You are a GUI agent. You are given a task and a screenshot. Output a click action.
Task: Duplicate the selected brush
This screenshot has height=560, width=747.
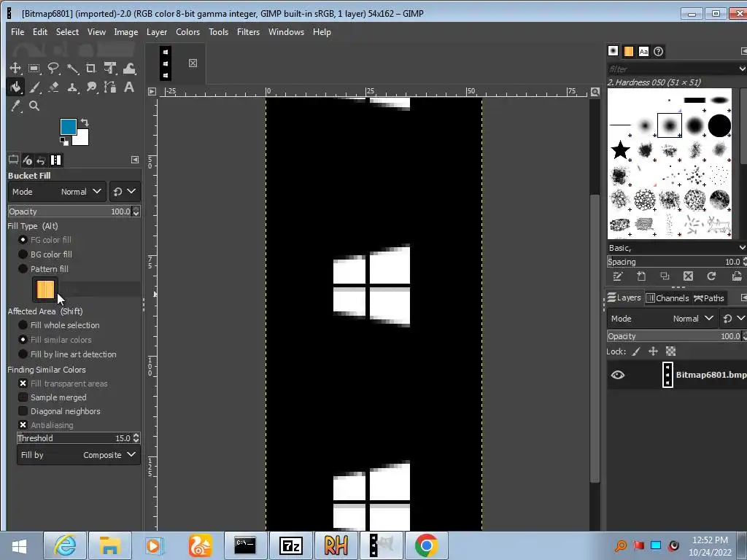coord(665,276)
